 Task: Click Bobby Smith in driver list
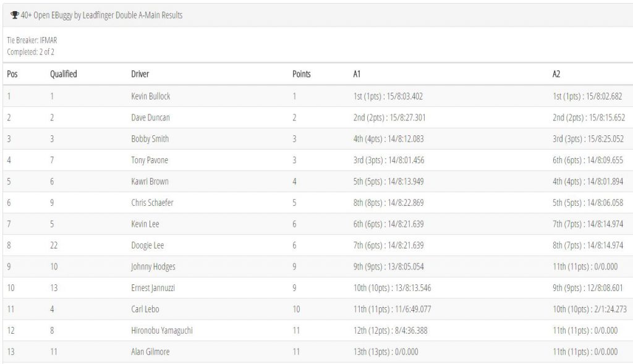(150, 139)
